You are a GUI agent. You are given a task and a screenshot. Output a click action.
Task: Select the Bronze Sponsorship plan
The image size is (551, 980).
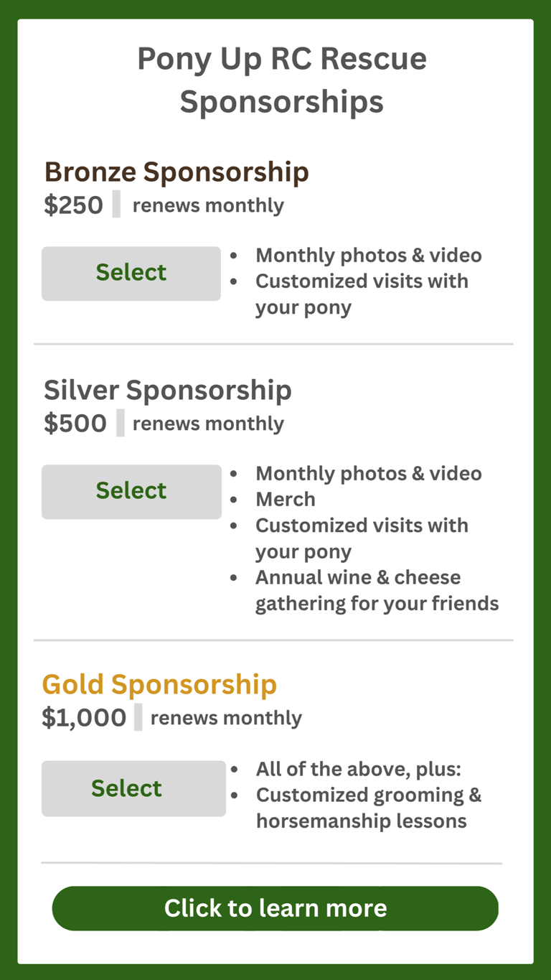point(131,274)
